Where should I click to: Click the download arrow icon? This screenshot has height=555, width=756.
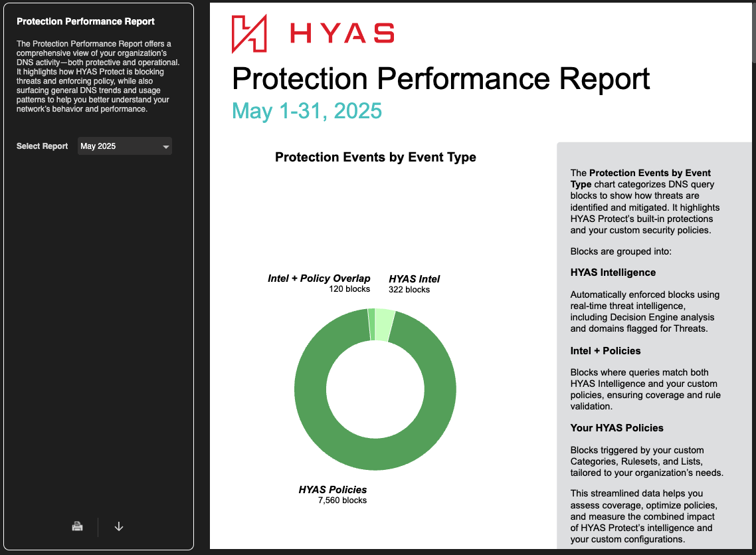[x=119, y=526]
